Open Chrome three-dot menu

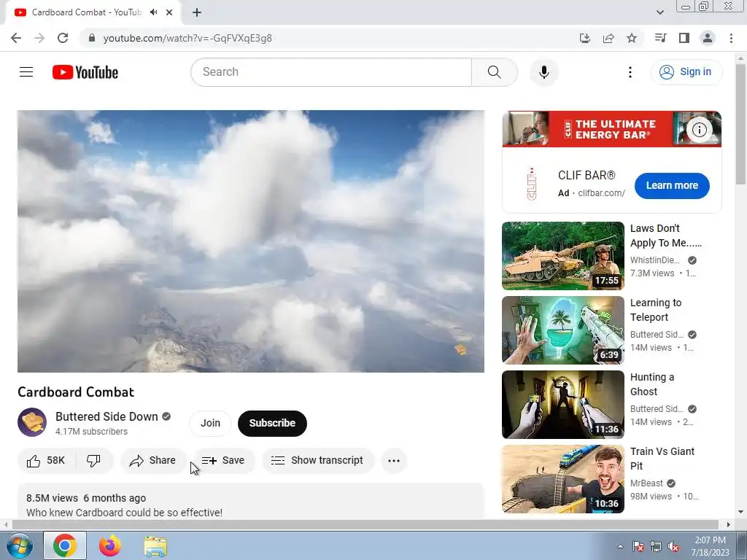731,38
